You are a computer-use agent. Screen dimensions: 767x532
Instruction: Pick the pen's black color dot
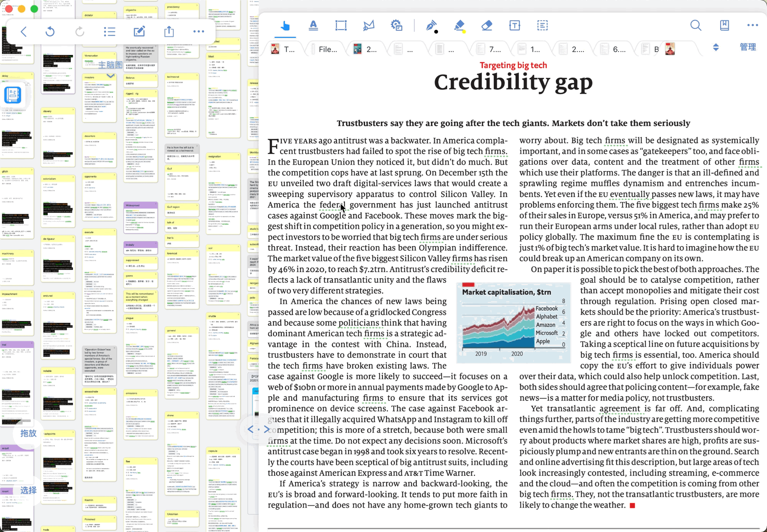[x=436, y=32]
